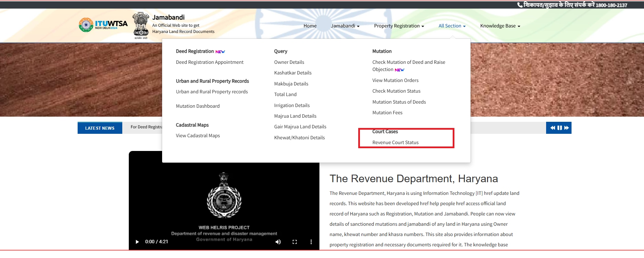Image resolution: width=644 pixels, height=258 pixels.
Task: Go to the Home menu item
Action: [x=310, y=26]
